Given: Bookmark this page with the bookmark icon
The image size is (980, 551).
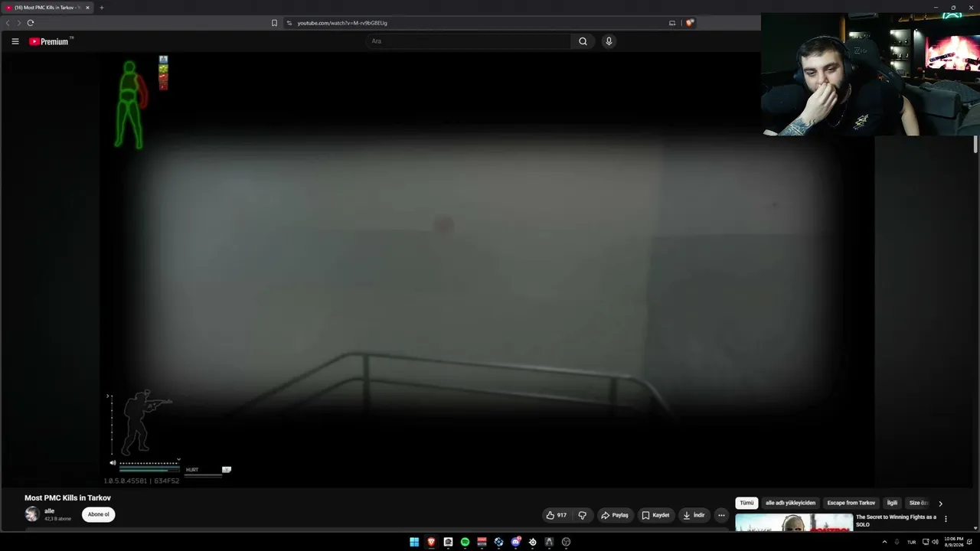Looking at the screenshot, I should 274,23.
